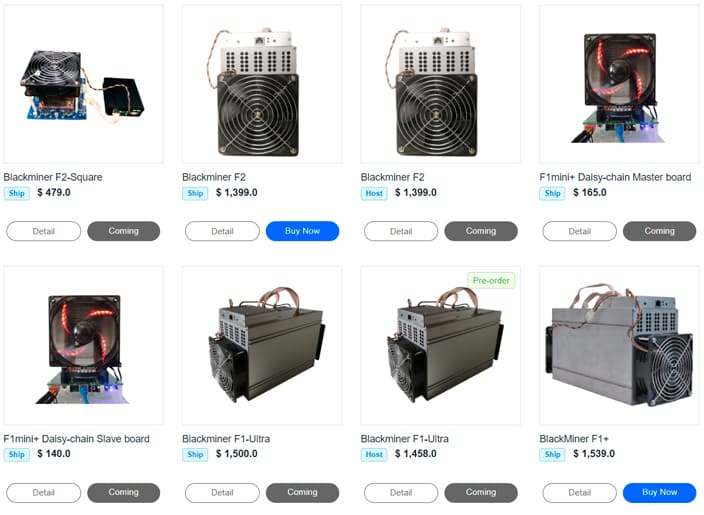Open Detail for the hosted Blackminer F2

pyautogui.click(x=401, y=231)
